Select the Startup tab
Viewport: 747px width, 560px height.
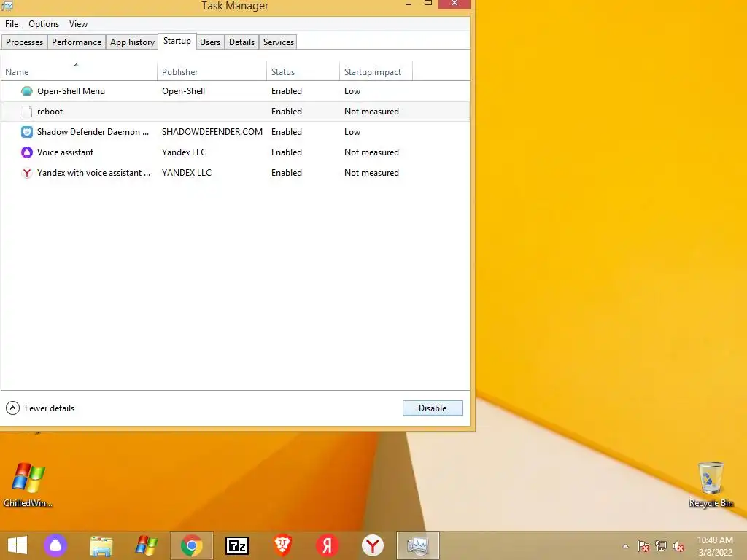tap(177, 41)
